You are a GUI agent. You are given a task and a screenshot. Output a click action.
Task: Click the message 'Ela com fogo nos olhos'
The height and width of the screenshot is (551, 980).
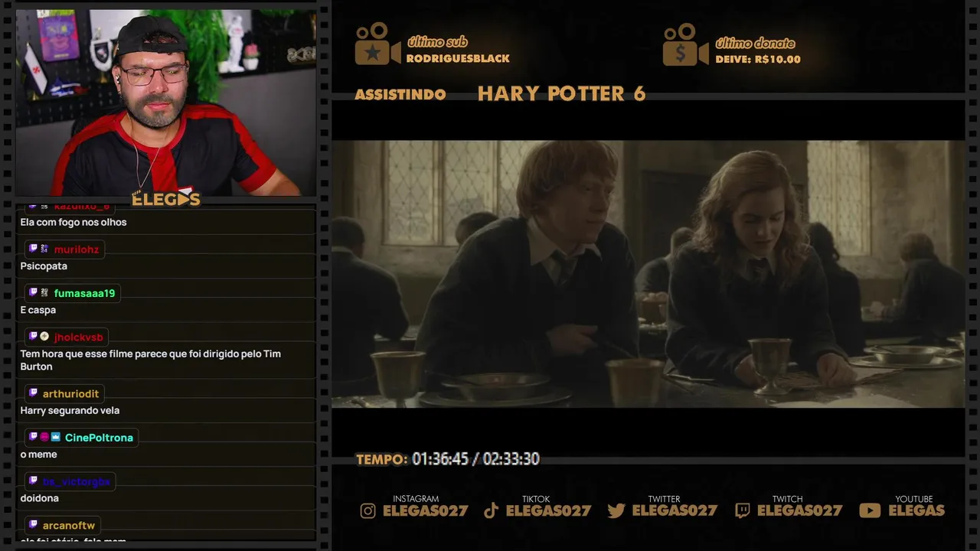pyautogui.click(x=73, y=222)
